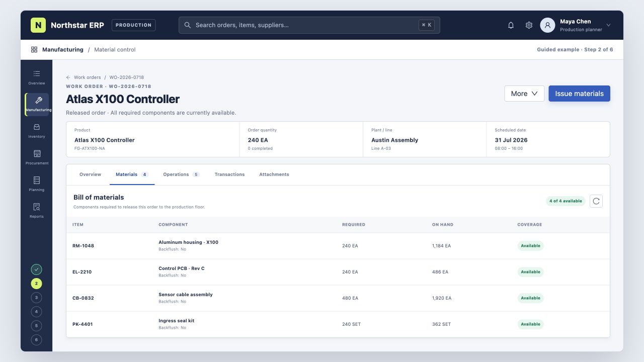Click Maya Chen's avatar icon
The width and height of the screenshot is (644, 362).
(x=547, y=25)
